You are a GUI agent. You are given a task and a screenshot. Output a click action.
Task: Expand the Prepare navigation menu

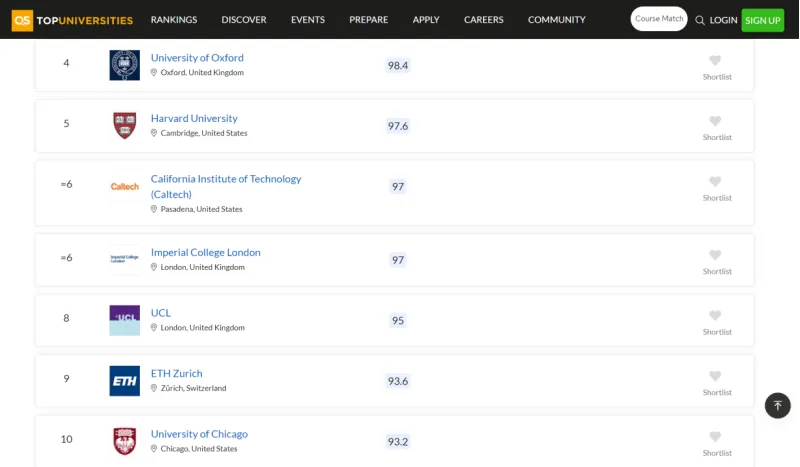point(369,20)
